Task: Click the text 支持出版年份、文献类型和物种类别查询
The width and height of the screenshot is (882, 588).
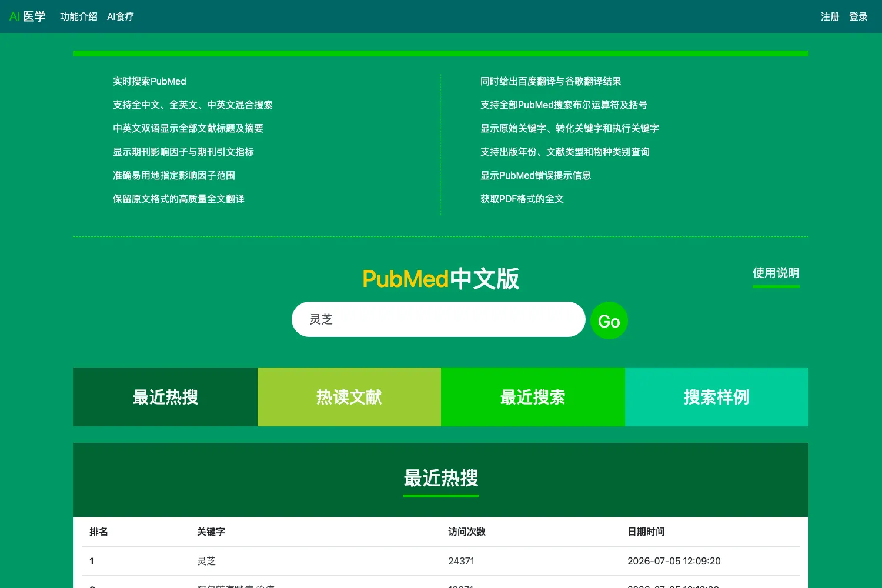Action: point(565,152)
